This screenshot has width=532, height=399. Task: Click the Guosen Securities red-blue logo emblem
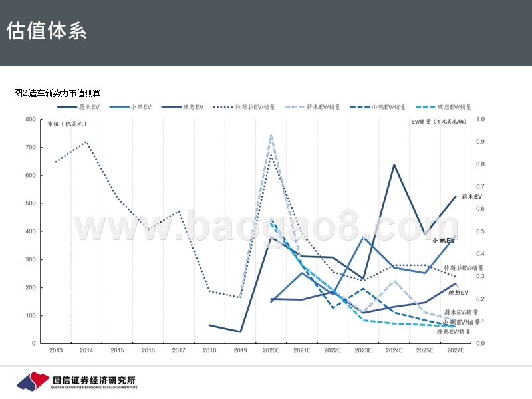(33, 381)
